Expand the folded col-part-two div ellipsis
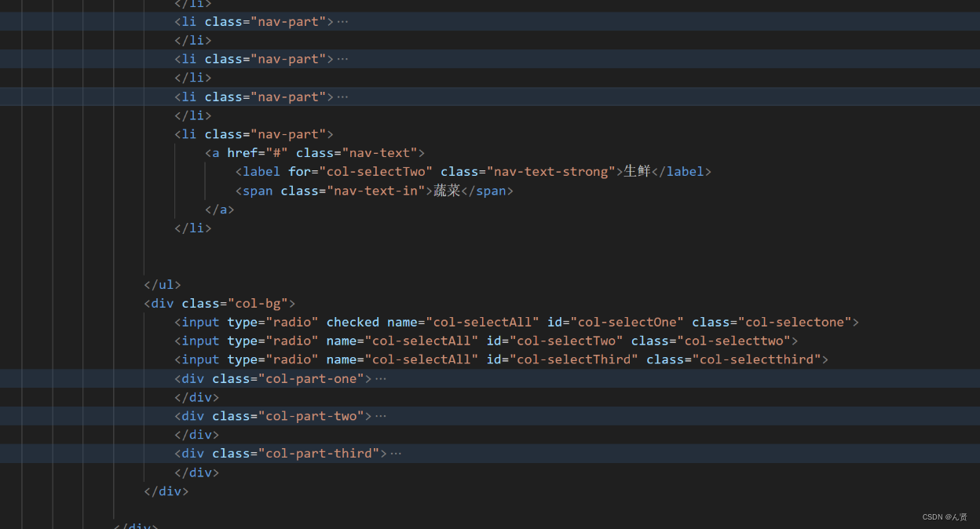 click(381, 416)
